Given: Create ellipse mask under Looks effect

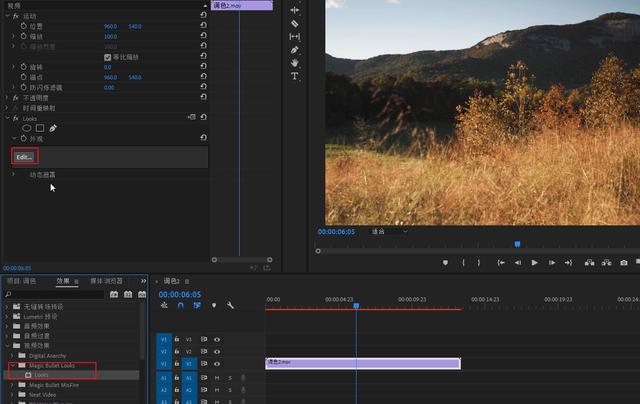Looking at the screenshot, I should point(27,128).
